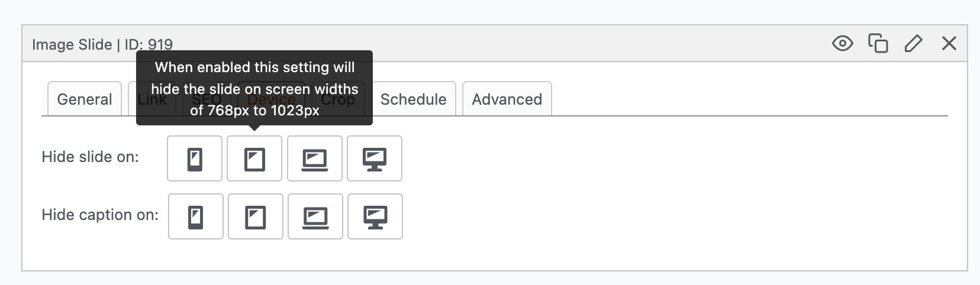The width and height of the screenshot is (980, 285).
Task: Toggle hide caption on laptop
Action: (315, 216)
